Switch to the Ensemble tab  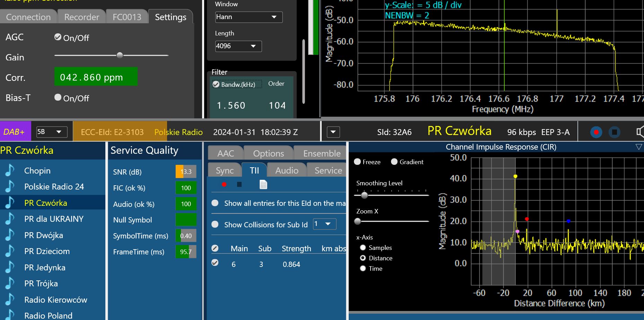321,153
